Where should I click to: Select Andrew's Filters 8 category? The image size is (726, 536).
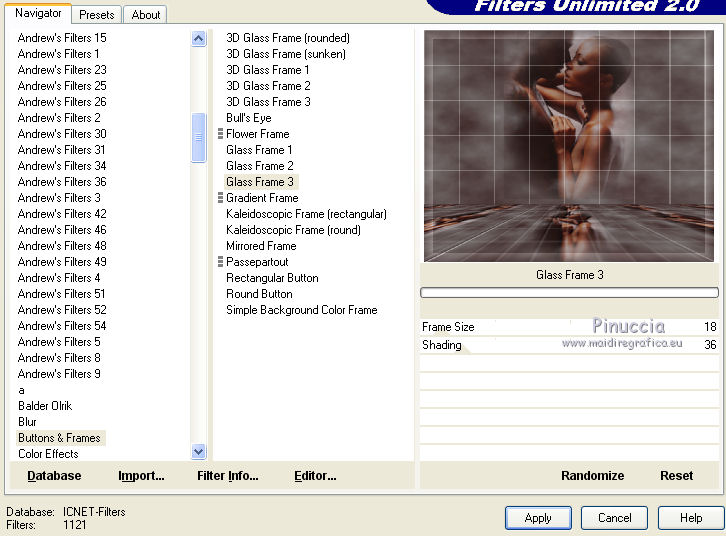click(x=59, y=357)
